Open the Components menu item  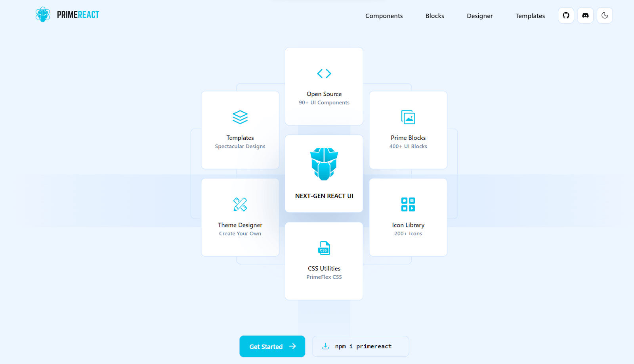coord(384,16)
